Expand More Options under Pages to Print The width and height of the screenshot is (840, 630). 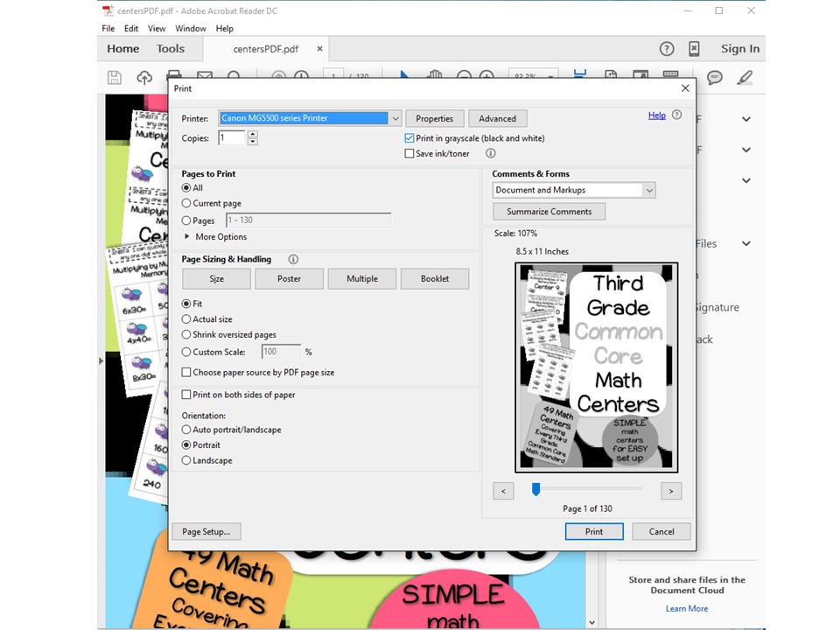tap(186, 236)
